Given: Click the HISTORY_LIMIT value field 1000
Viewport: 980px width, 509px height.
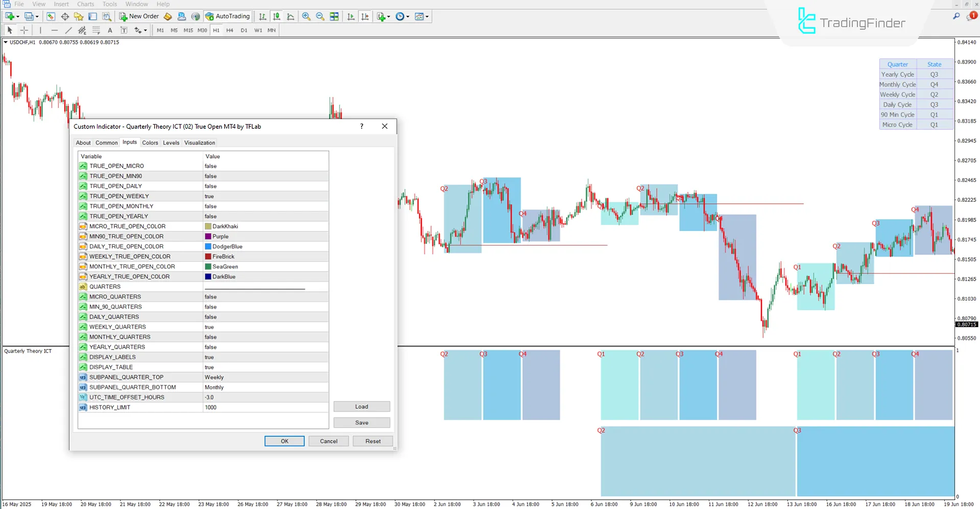Looking at the screenshot, I should (265, 407).
